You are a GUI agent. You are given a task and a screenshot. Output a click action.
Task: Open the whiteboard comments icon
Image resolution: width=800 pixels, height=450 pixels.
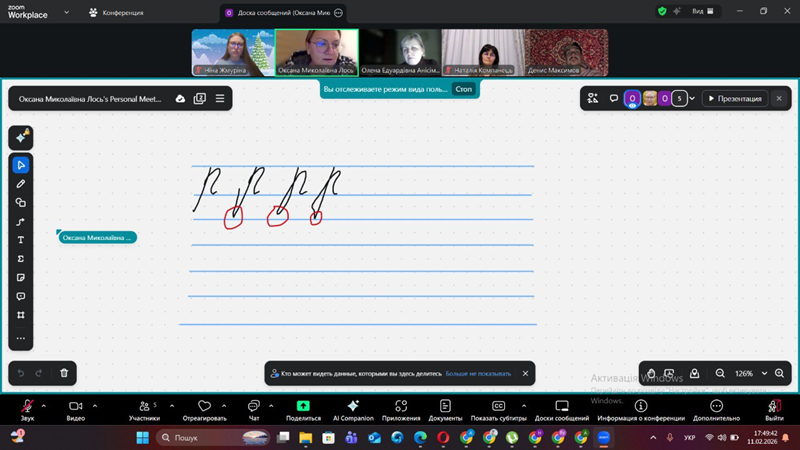[614, 98]
